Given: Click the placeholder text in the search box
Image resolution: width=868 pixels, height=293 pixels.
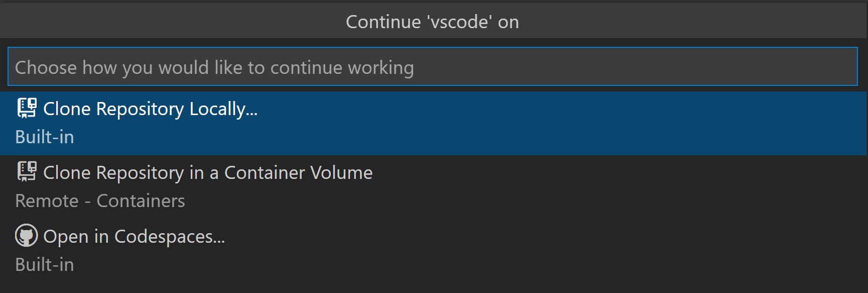Looking at the screenshot, I should click(214, 67).
